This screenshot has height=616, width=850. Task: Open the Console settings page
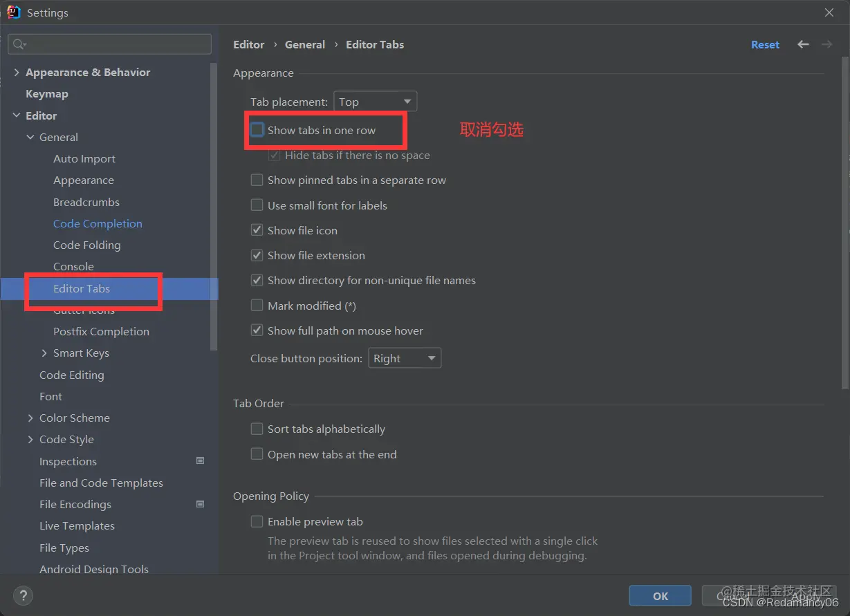coord(73,266)
